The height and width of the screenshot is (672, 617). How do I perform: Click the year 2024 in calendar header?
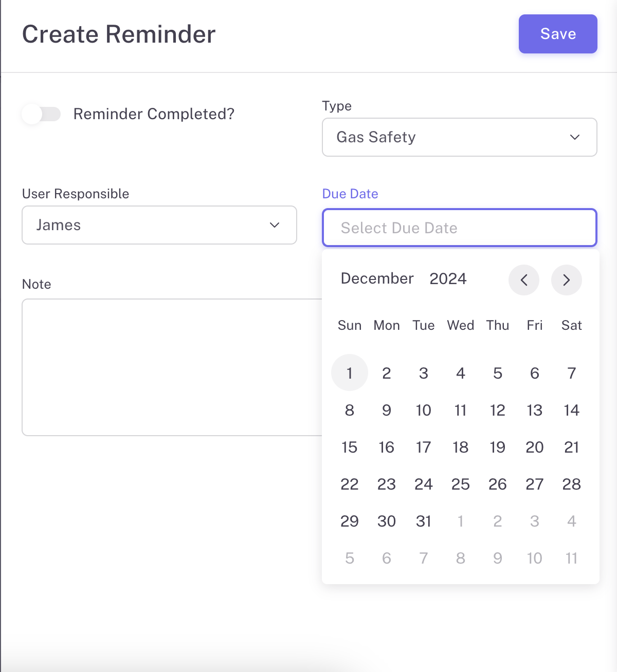[448, 278]
